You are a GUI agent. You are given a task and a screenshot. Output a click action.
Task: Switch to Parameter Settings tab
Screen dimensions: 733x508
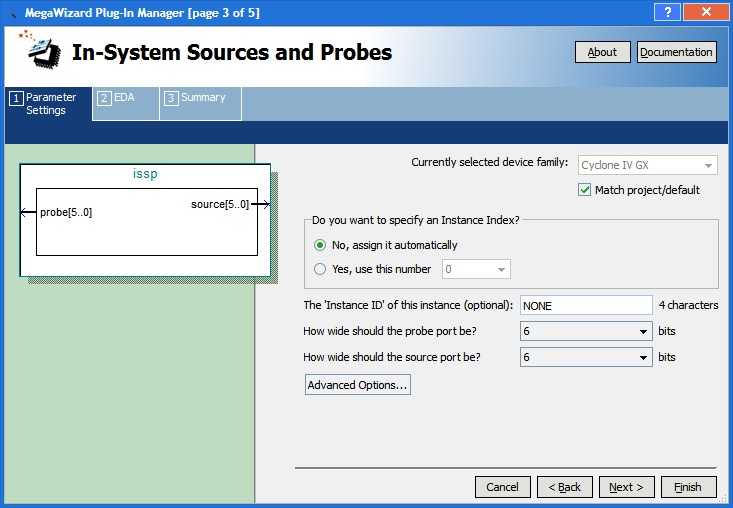tap(48, 104)
